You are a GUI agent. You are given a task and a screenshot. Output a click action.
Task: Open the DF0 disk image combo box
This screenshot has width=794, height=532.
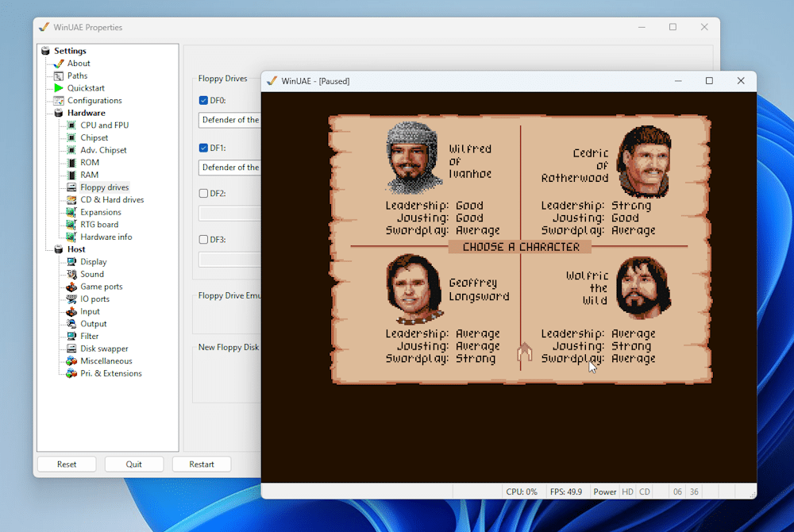pos(229,120)
